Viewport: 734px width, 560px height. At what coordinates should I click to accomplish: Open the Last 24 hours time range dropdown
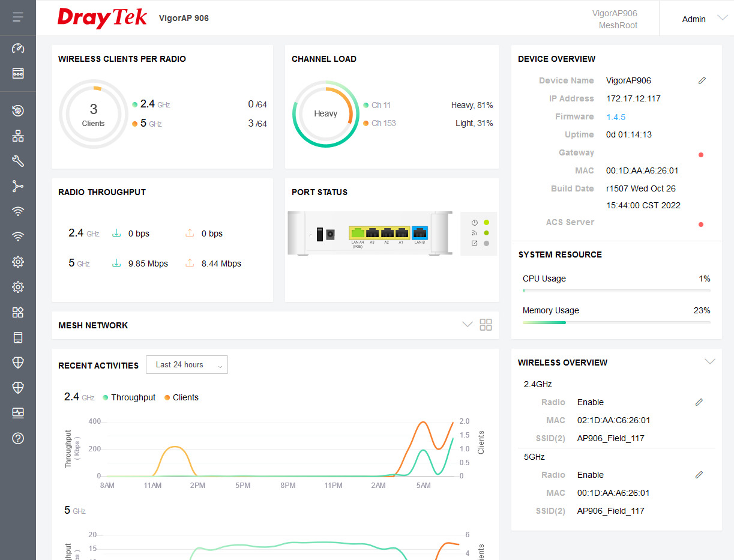(x=187, y=365)
